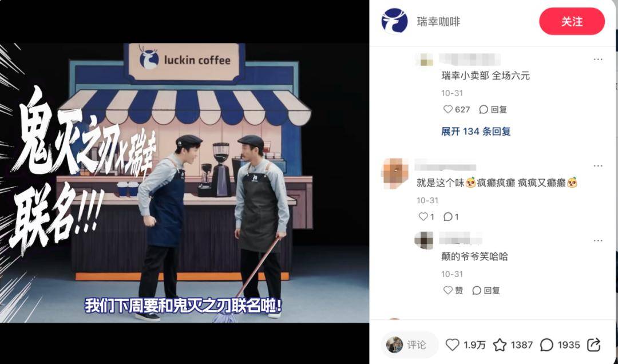Like the 就是这个味 comment
618x364 pixels.
(423, 216)
